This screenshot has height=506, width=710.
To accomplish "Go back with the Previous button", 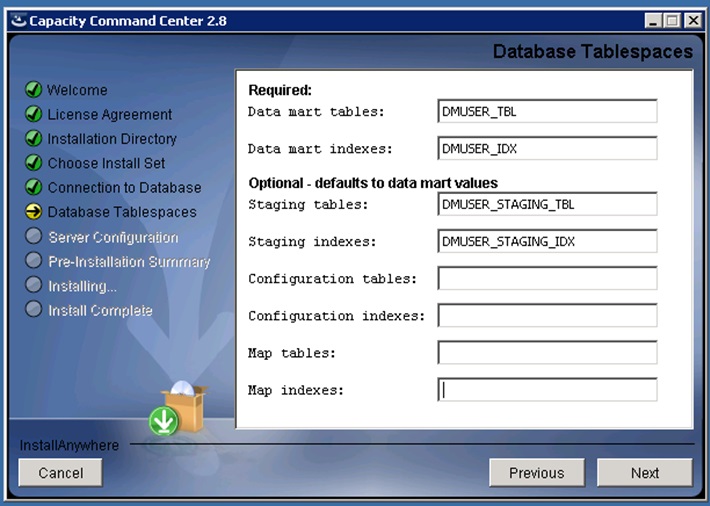I will 537,472.
